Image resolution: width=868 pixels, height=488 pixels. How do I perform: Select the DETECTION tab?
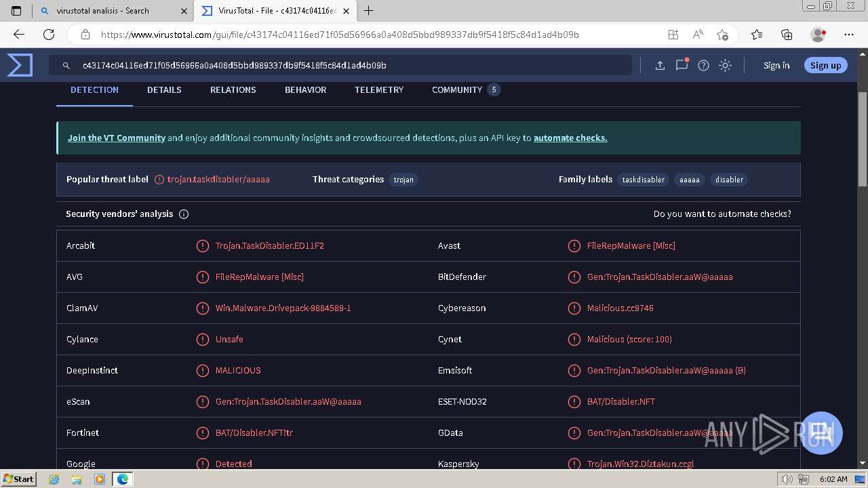(x=94, y=90)
